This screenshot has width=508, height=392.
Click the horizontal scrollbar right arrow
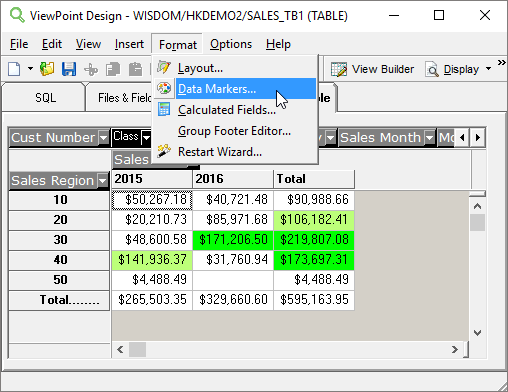coord(455,349)
